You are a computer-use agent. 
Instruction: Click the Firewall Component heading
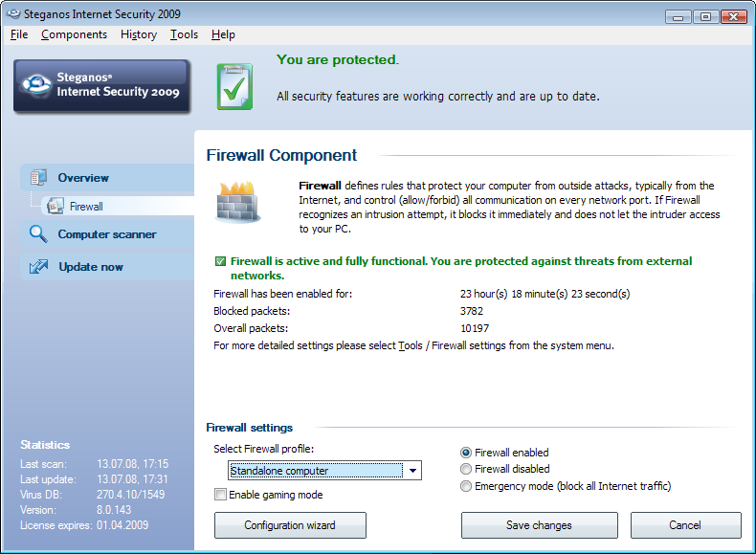click(281, 155)
